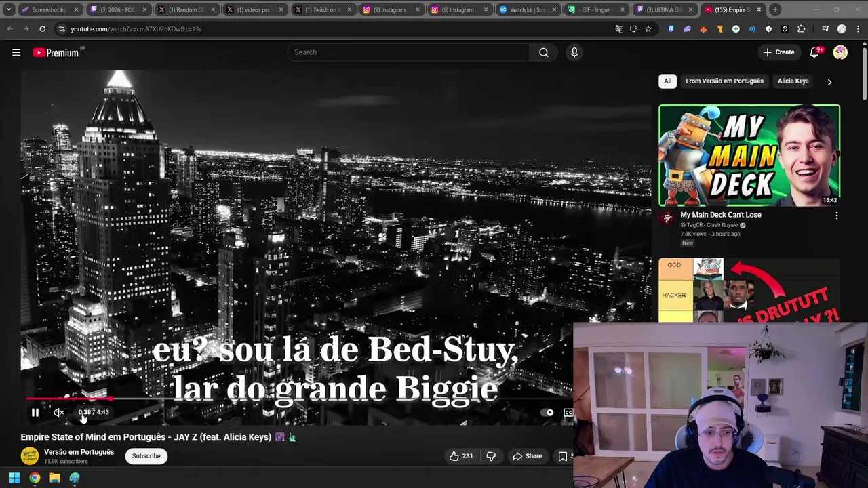The height and width of the screenshot is (488, 868).
Task: Toggle the autoplay switch in player
Action: (548, 412)
